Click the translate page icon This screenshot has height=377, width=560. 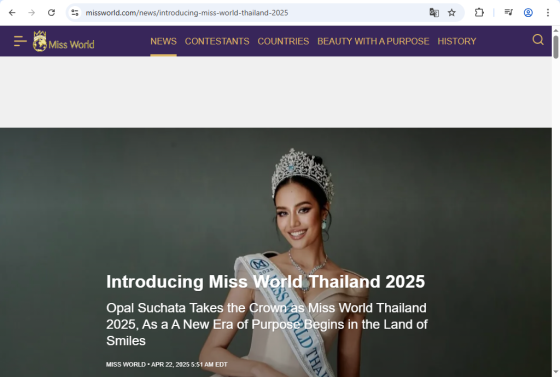click(434, 13)
